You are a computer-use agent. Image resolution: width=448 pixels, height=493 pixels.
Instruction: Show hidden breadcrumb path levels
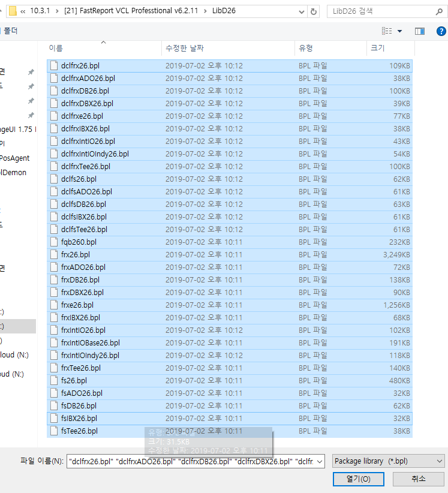click(x=23, y=11)
